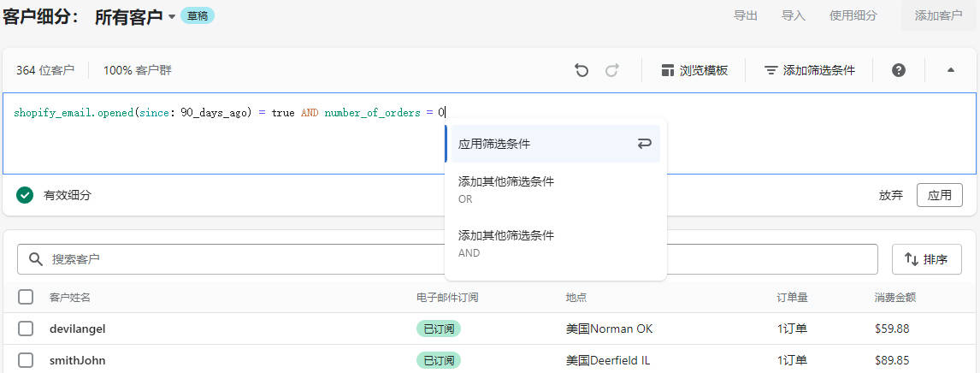980x373 pixels.
Task: Click the 地点 column header
Action: pyautogui.click(x=576, y=298)
